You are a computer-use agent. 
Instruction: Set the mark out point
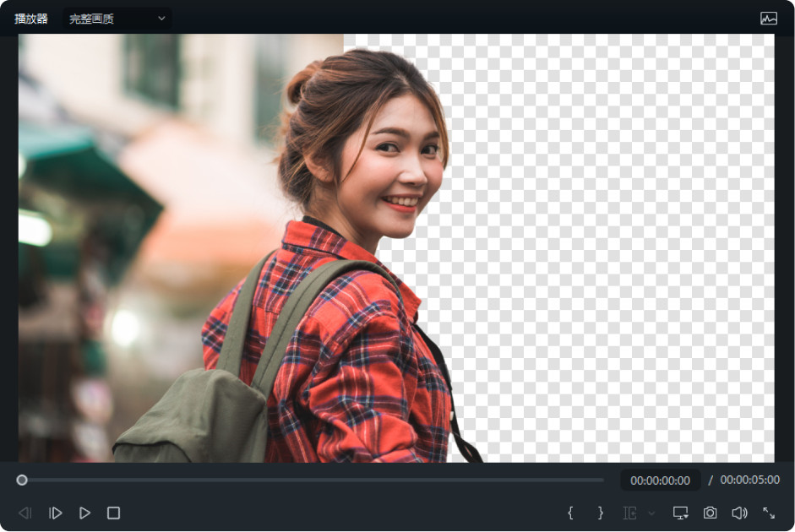coord(600,513)
